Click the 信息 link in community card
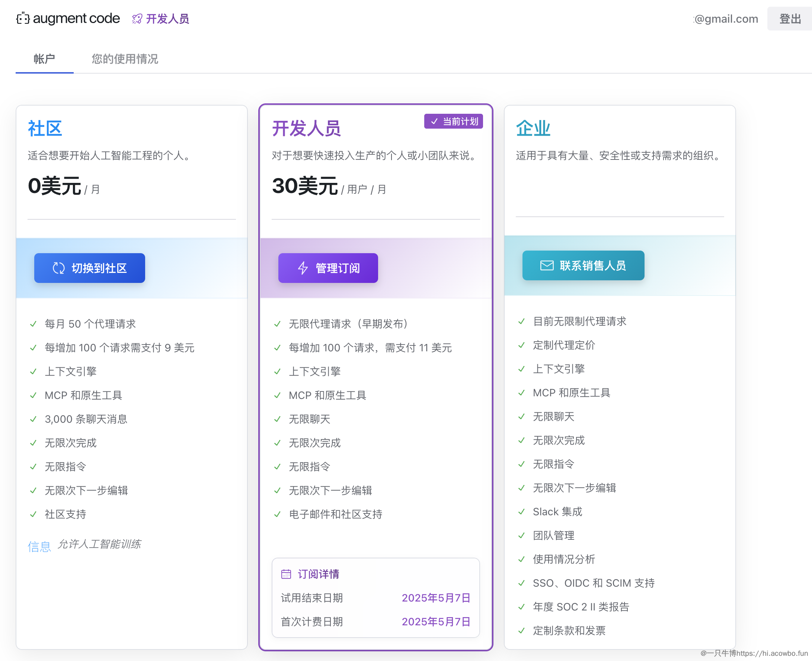The height and width of the screenshot is (661, 812). (x=39, y=546)
